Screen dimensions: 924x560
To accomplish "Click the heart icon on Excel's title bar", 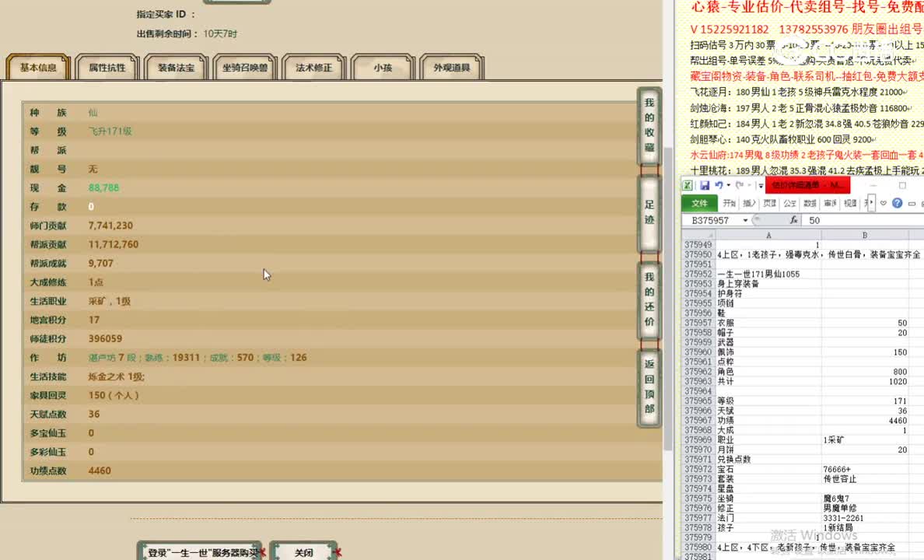I will [x=883, y=204].
